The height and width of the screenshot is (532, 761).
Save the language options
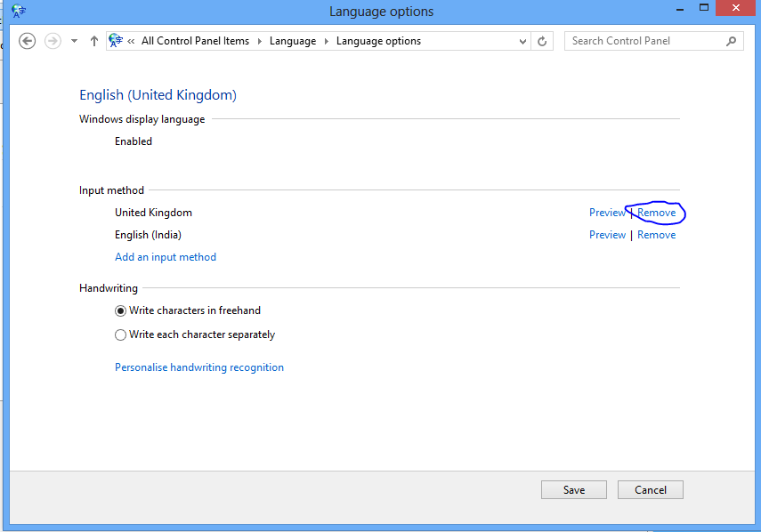click(x=574, y=490)
